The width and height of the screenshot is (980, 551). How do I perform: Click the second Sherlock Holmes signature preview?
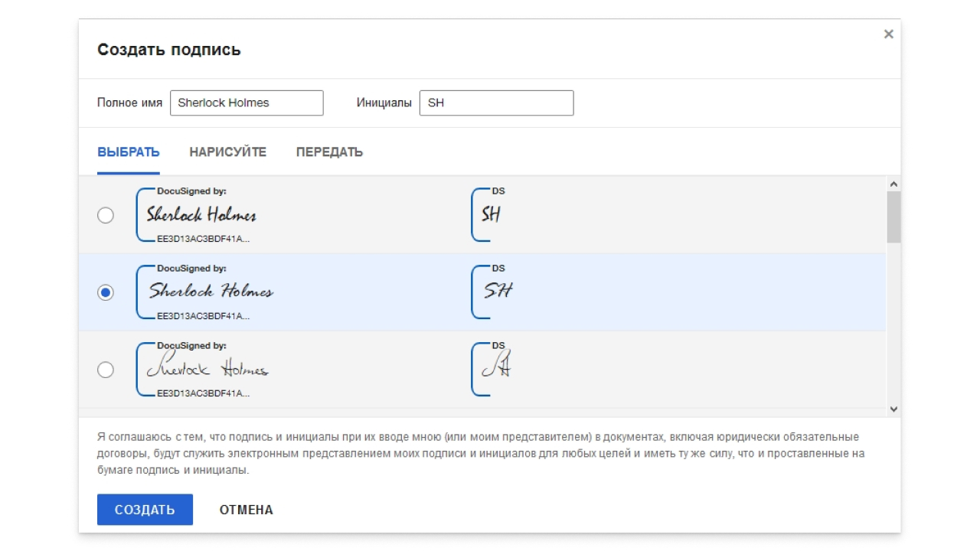tap(211, 292)
